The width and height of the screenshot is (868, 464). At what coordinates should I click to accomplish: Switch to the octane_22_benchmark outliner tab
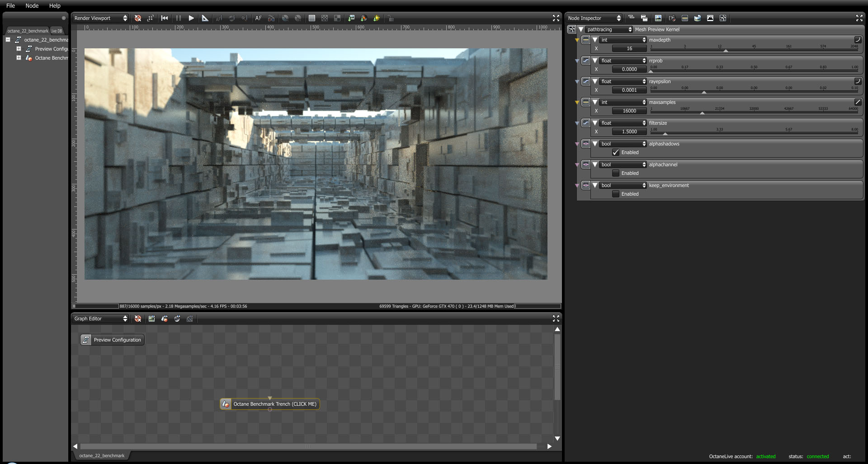point(28,31)
